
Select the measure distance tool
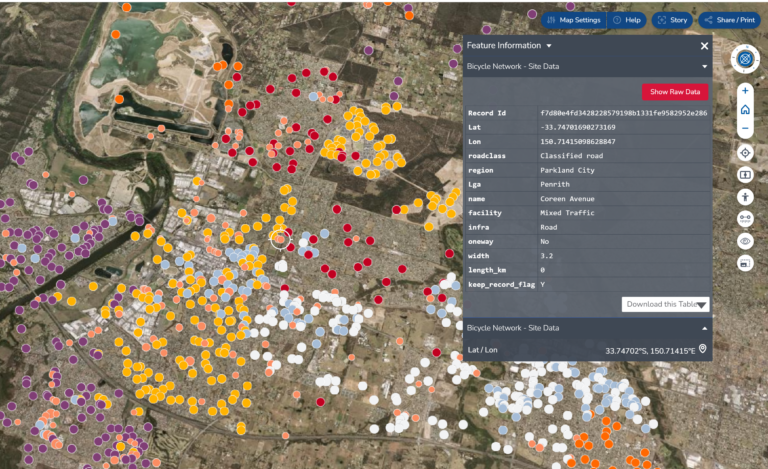745,219
